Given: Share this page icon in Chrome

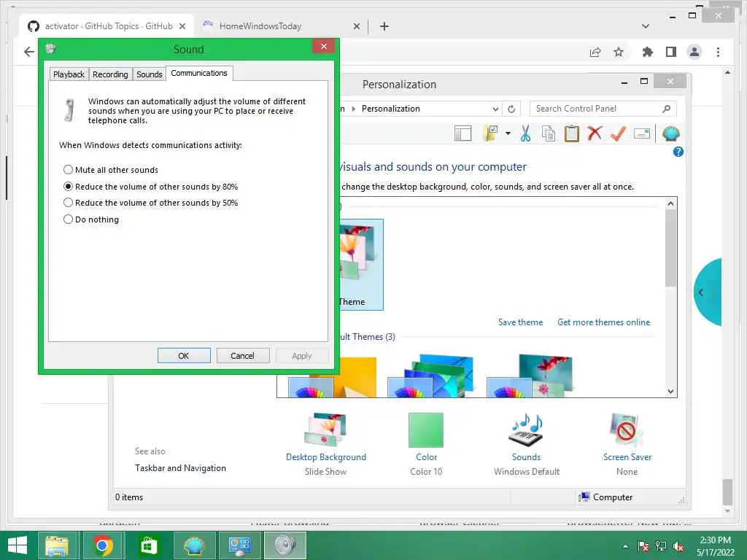Looking at the screenshot, I should pos(595,52).
